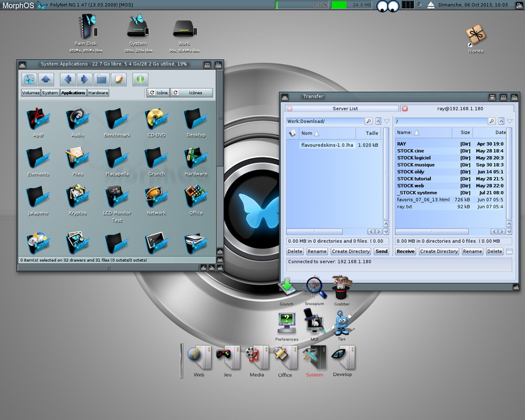Open the Web dock category

[x=199, y=358]
